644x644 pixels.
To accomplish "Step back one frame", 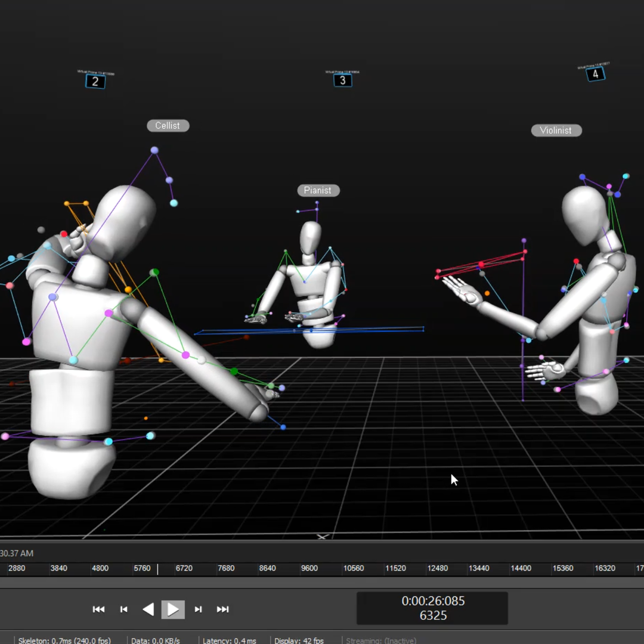I will [124, 609].
